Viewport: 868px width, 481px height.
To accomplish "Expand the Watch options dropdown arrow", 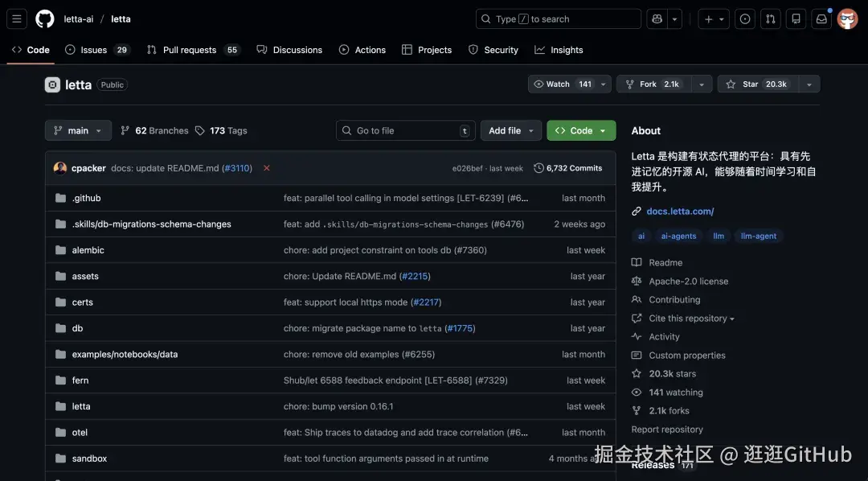I will point(604,84).
